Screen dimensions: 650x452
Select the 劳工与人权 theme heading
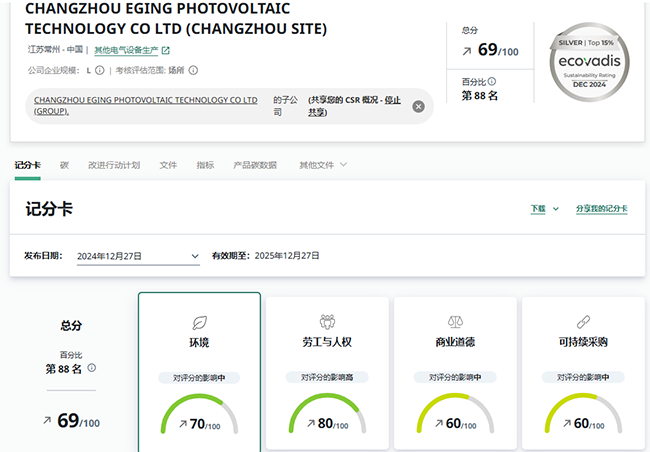[x=327, y=342]
